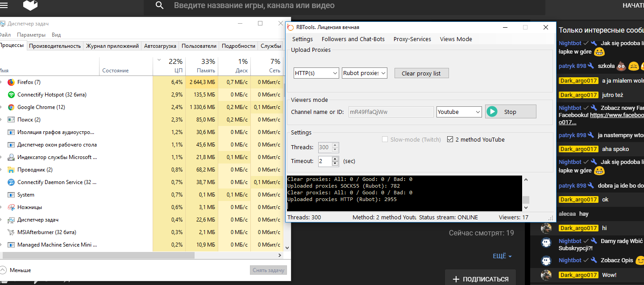Open the HTTP(s) proxy type dropdown

316,73
